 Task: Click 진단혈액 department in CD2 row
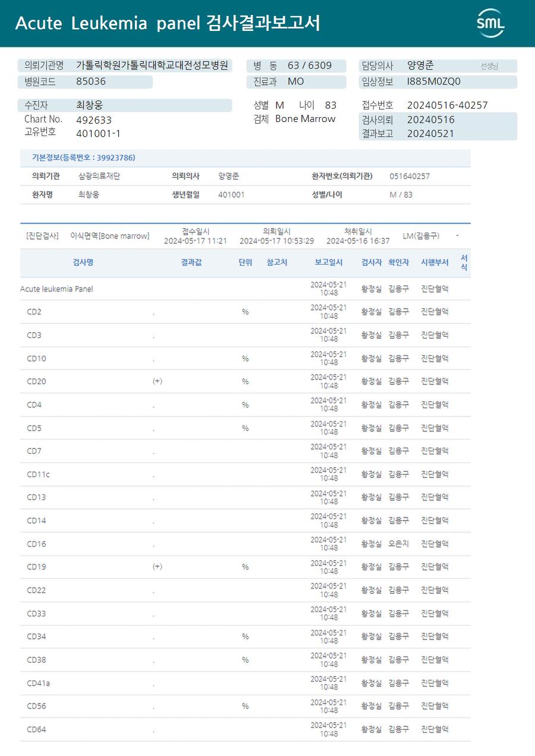click(x=435, y=312)
